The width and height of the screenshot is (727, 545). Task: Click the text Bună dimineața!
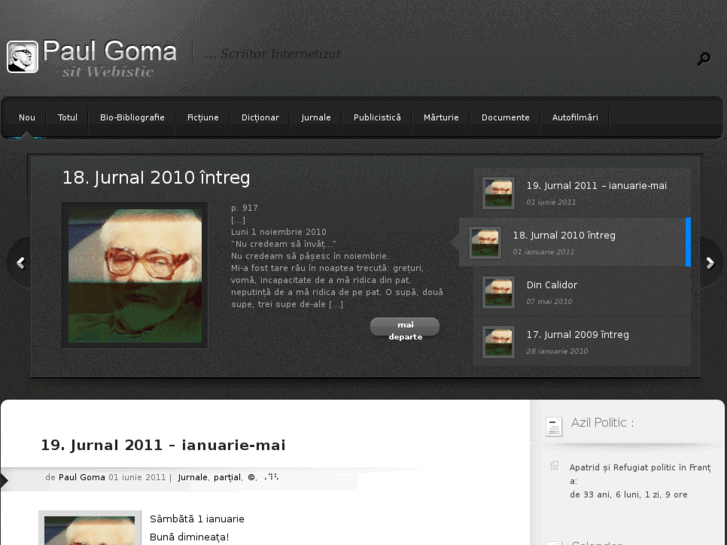pos(189,537)
